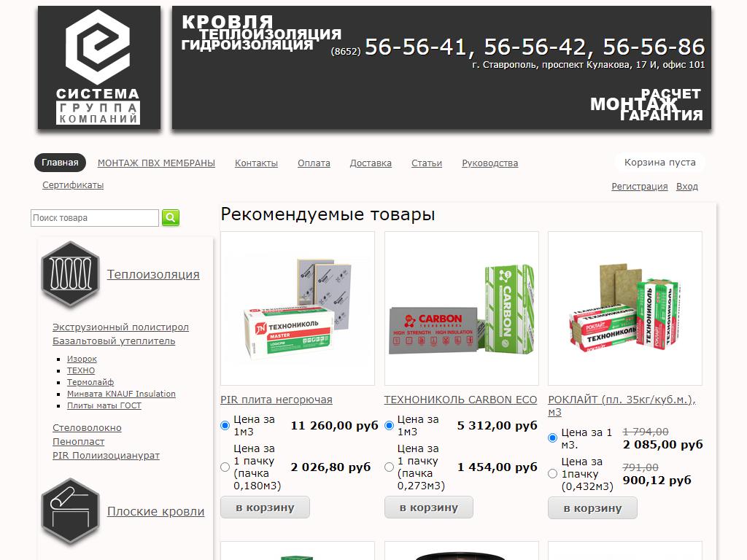Select PIR плита price per 1м3 option

coord(225,425)
